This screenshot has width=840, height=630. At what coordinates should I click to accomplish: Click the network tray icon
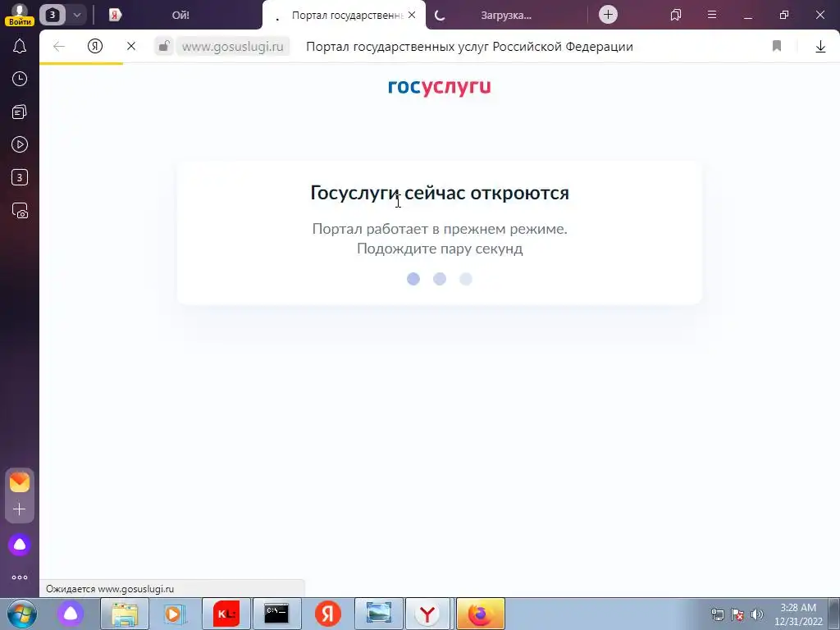click(717, 614)
